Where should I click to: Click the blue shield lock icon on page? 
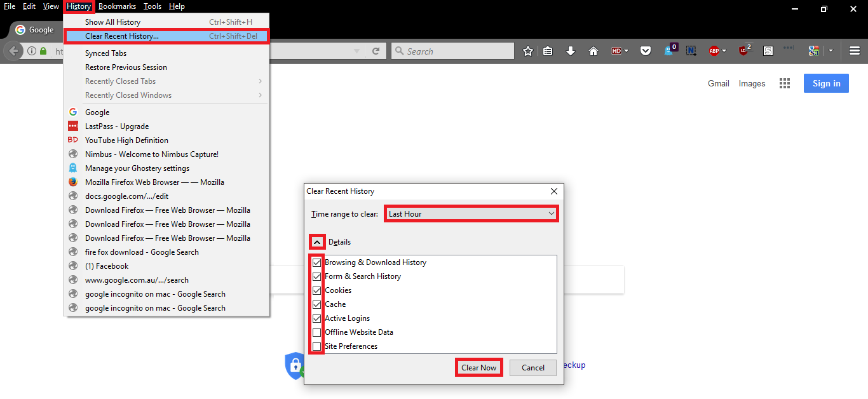(294, 365)
